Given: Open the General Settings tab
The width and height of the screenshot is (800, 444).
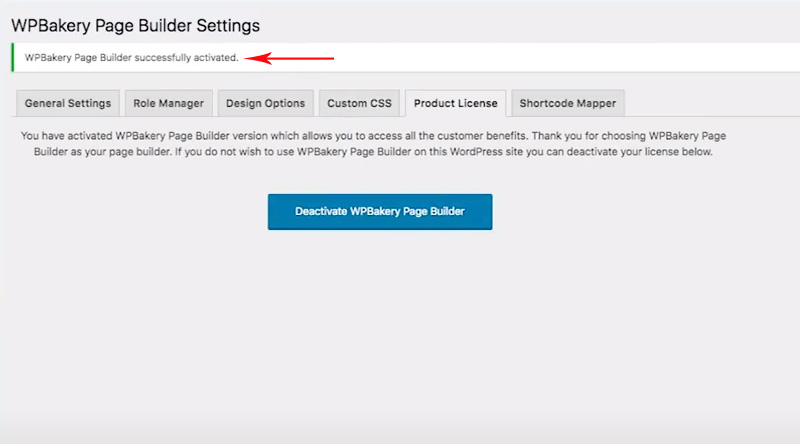Looking at the screenshot, I should [x=68, y=103].
